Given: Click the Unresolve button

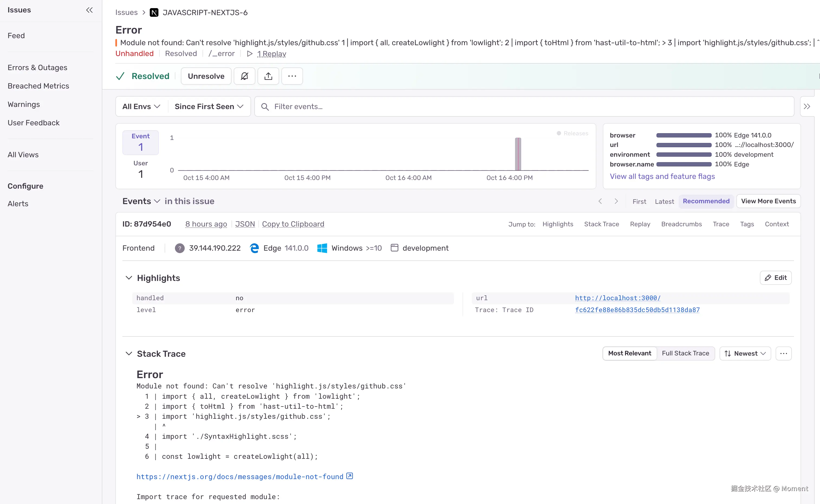Looking at the screenshot, I should [206, 76].
